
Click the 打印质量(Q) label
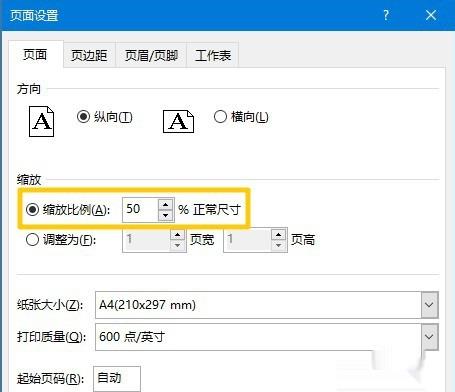click(x=52, y=337)
